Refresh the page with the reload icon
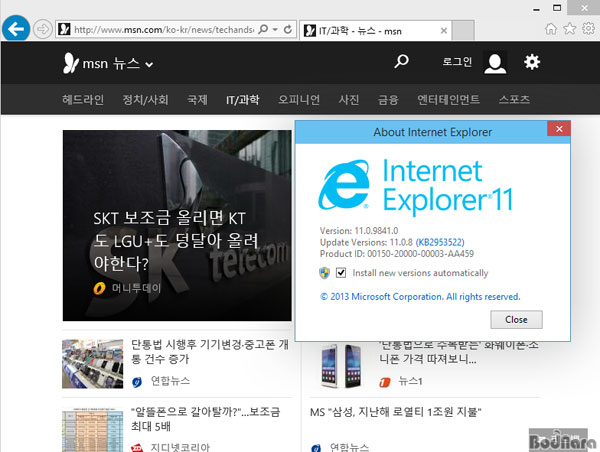600x452 pixels. coord(288,29)
